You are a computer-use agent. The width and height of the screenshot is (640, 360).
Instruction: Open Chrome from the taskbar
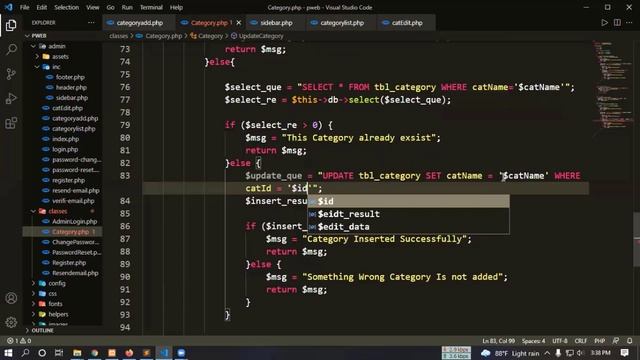(95, 353)
